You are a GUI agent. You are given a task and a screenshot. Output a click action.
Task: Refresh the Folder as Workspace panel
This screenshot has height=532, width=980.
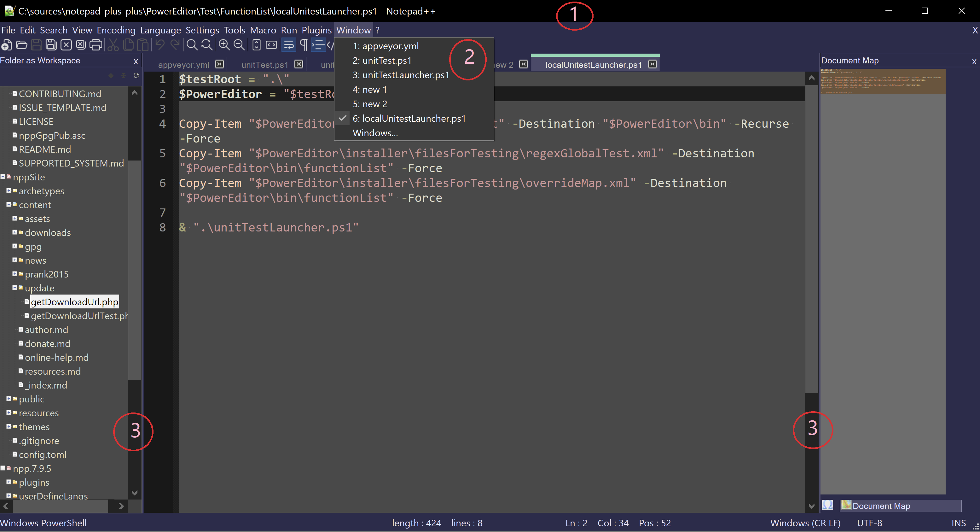tap(136, 76)
